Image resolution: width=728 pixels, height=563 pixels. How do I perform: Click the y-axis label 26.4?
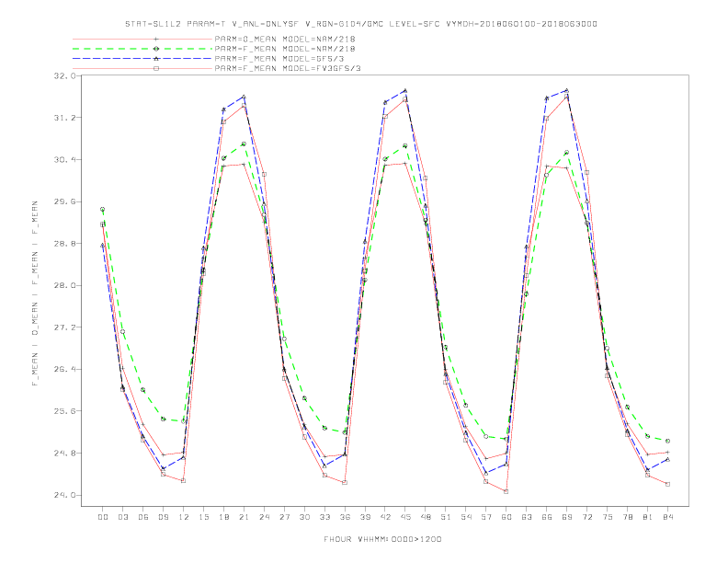(64, 369)
